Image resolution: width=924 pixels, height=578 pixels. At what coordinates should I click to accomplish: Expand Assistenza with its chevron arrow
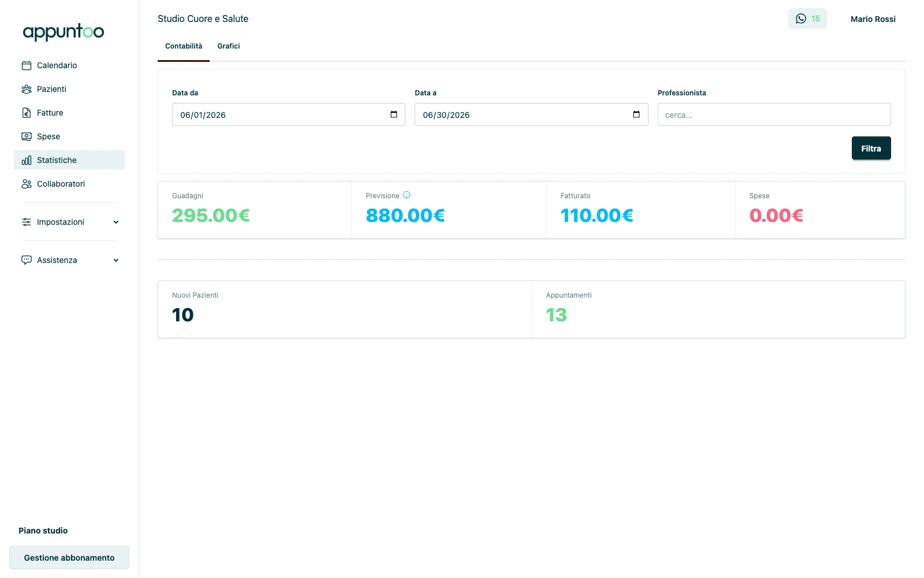pyautogui.click(x=116, y=260)
